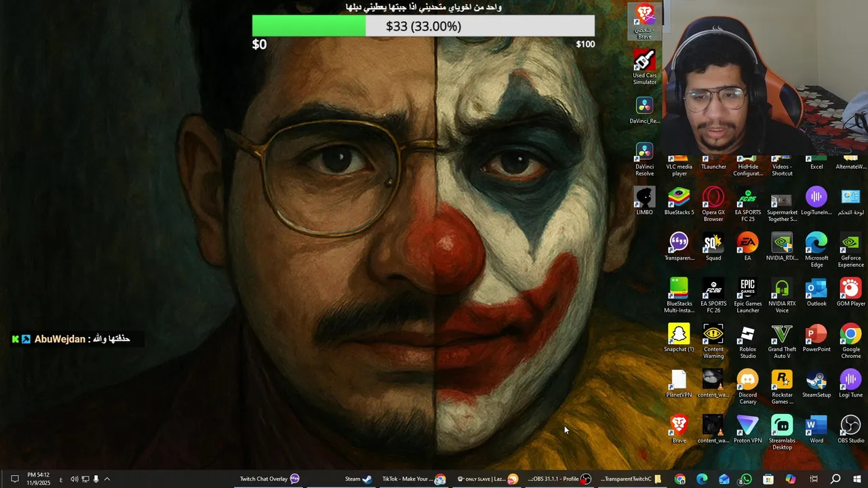Open the Word desktop shortcut

(x=816, y=429)
